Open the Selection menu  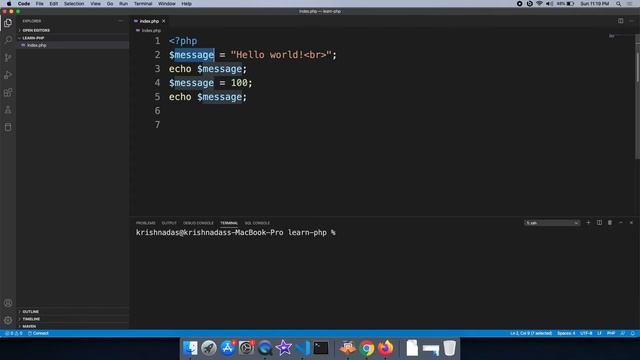click(x=74, y=4)
